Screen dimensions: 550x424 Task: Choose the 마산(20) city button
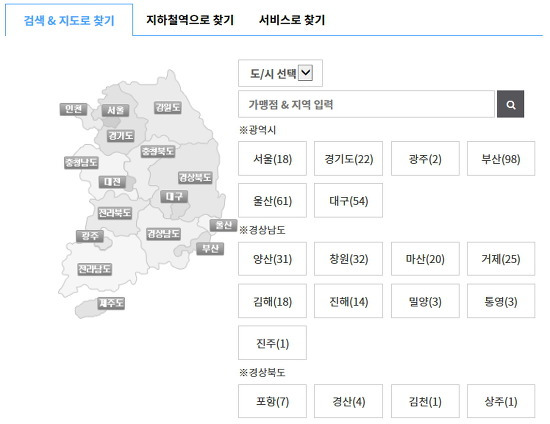(x=425, y=259)
